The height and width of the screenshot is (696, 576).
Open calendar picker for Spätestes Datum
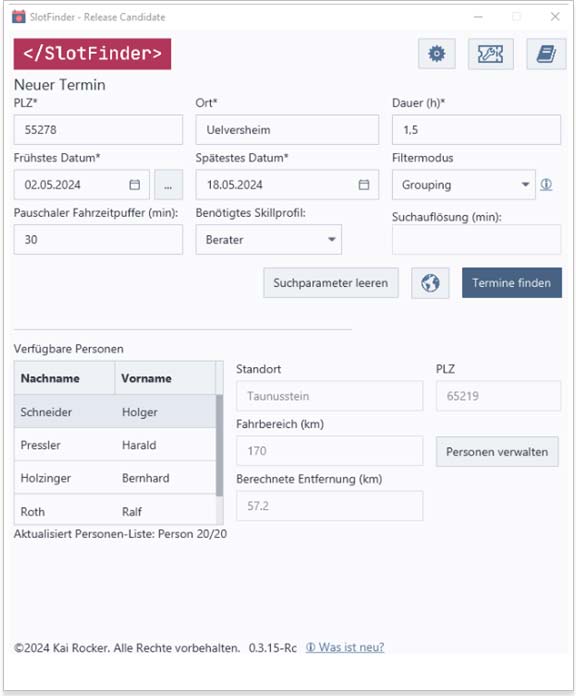[364, 185]
